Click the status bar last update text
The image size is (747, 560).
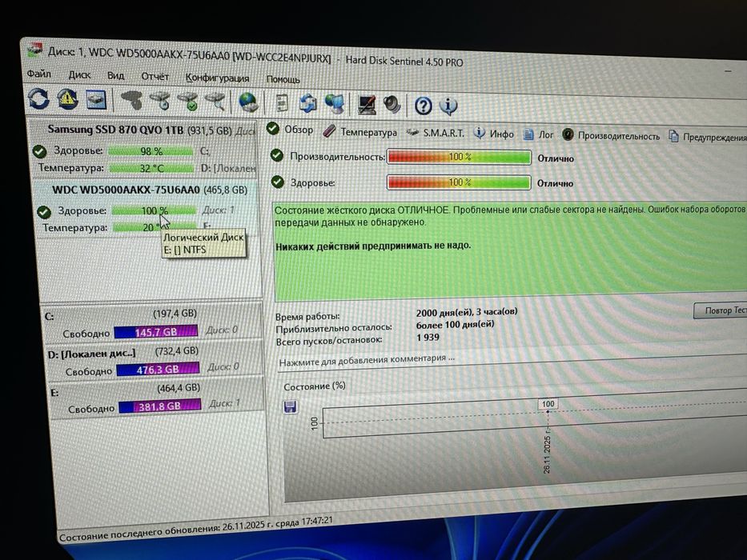tap(196, 528)
